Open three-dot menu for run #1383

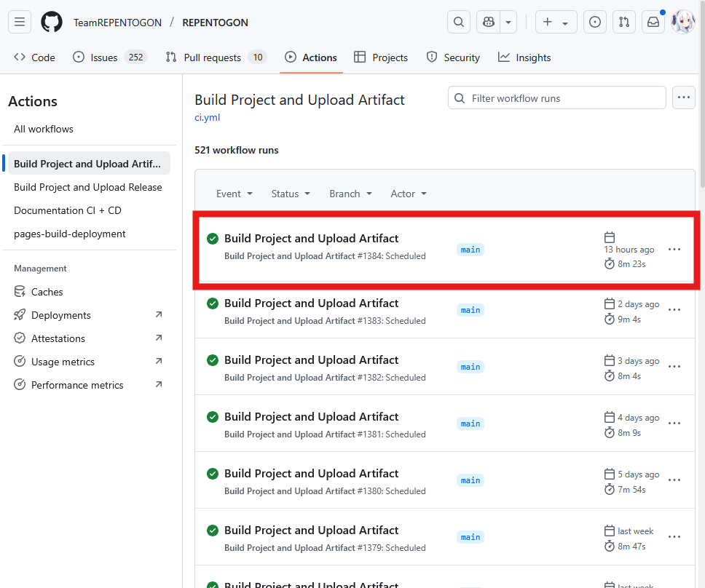coord(674,309)
